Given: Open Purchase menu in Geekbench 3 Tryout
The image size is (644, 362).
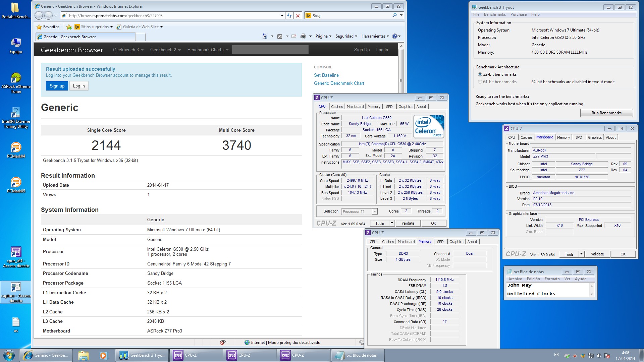Looking at the screenshot, I should coord(518,14).
